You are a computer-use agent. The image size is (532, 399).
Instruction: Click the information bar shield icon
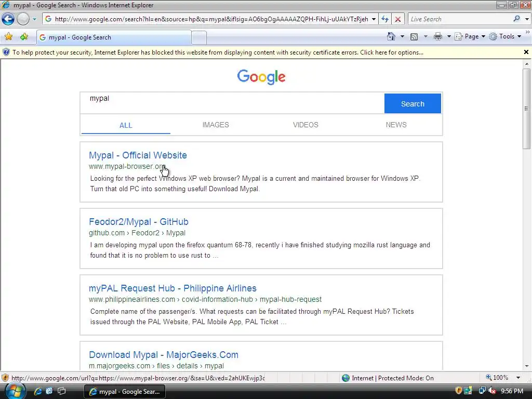point(6,52)
